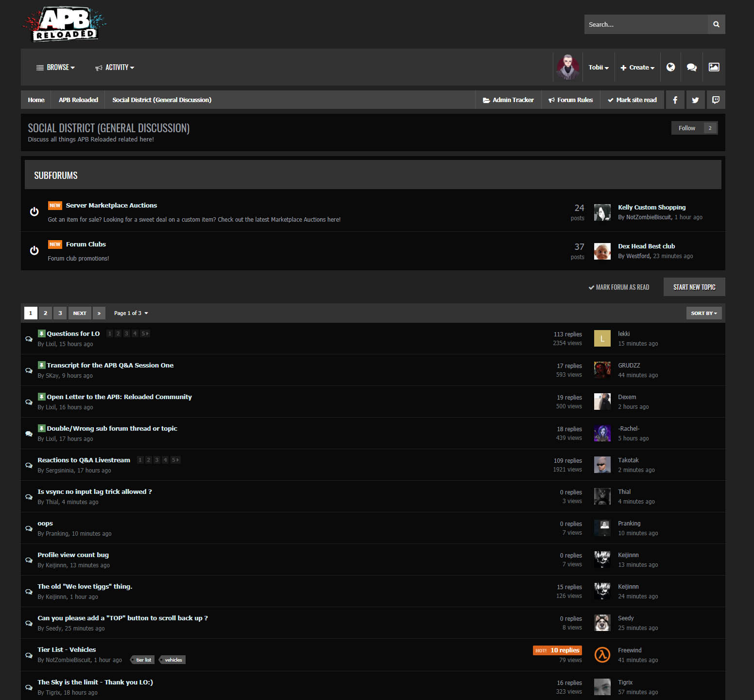Open the messages speech bubbles icon
Image resolution: width=754 pixels, height=700 pixels.
[692, 67]
